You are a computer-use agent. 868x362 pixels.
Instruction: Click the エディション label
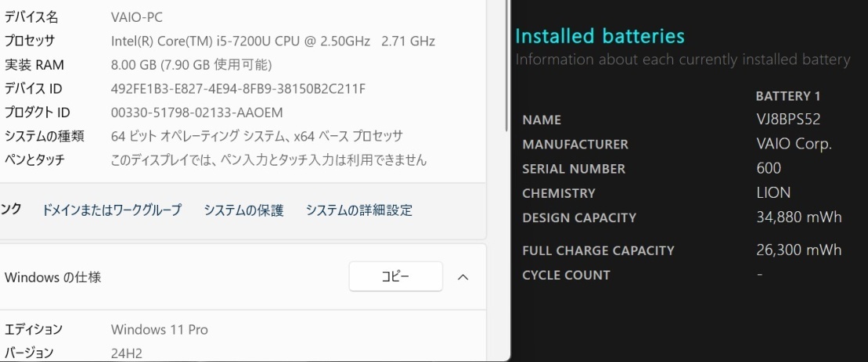33,330
